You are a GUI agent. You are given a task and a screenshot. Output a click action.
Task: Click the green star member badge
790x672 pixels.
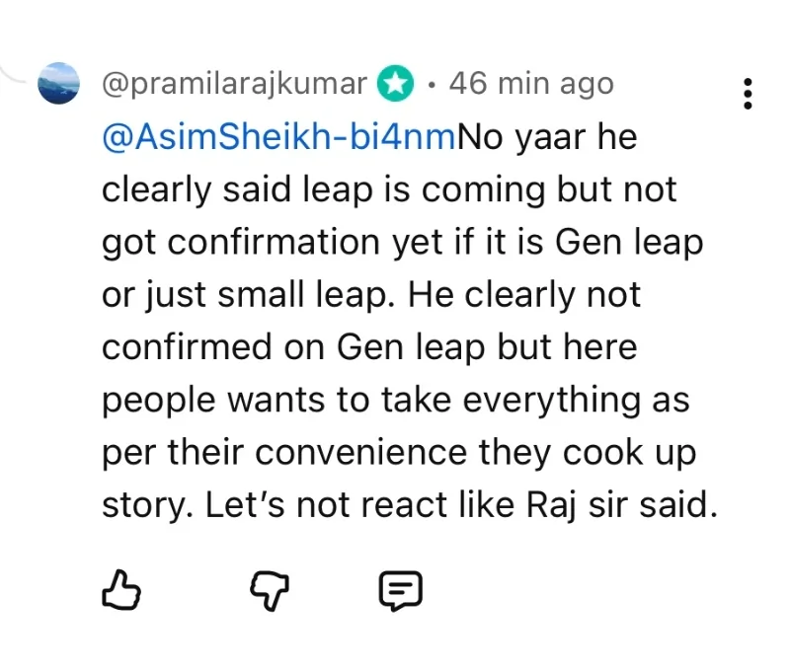395,85
